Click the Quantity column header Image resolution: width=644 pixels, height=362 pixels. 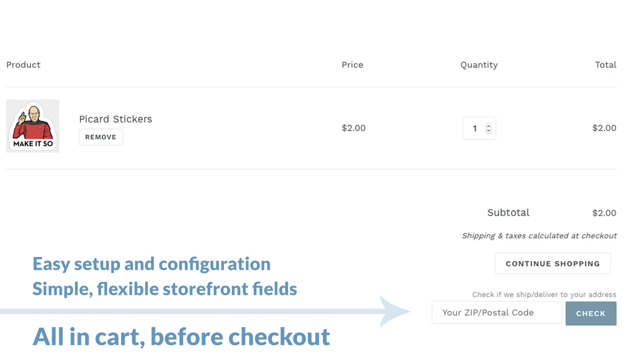(x=479, y=65)
